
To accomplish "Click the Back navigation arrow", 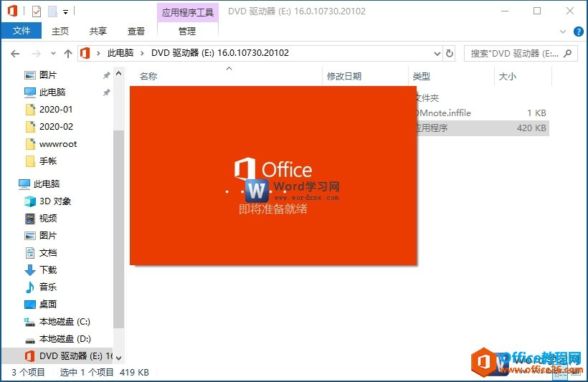I will coord(15,54).
